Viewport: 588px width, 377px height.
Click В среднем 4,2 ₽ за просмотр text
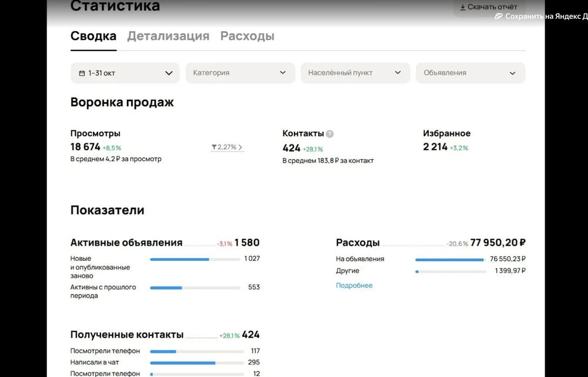[x=116, y=159]
